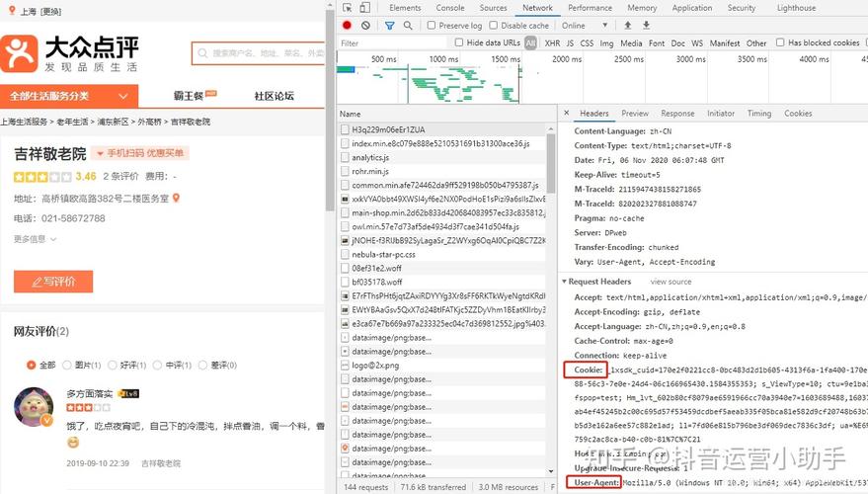Select the 全部 review radio button
868x494 pixels.
point(31,365)
